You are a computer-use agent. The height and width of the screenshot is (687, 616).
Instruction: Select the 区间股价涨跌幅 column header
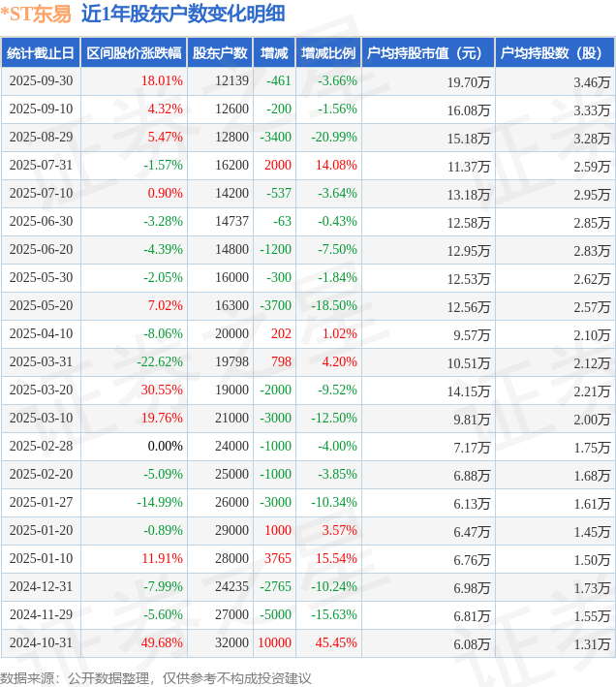(133, 53)
